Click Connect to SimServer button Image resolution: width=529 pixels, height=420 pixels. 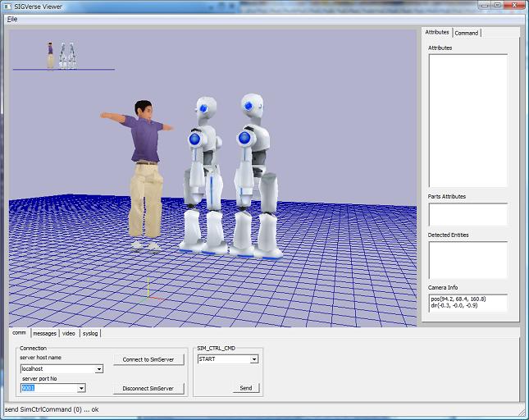coord(148,360)
